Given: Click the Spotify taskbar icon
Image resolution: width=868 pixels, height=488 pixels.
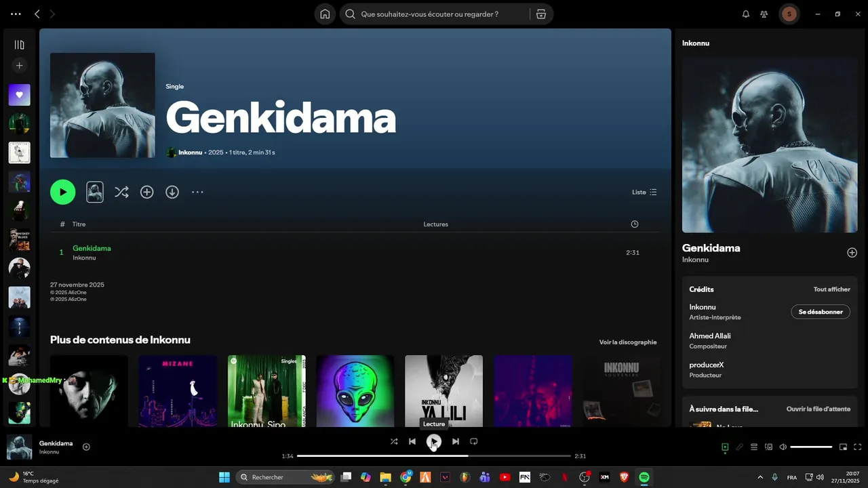Looking at the screenshot, I should pos(644,477).
